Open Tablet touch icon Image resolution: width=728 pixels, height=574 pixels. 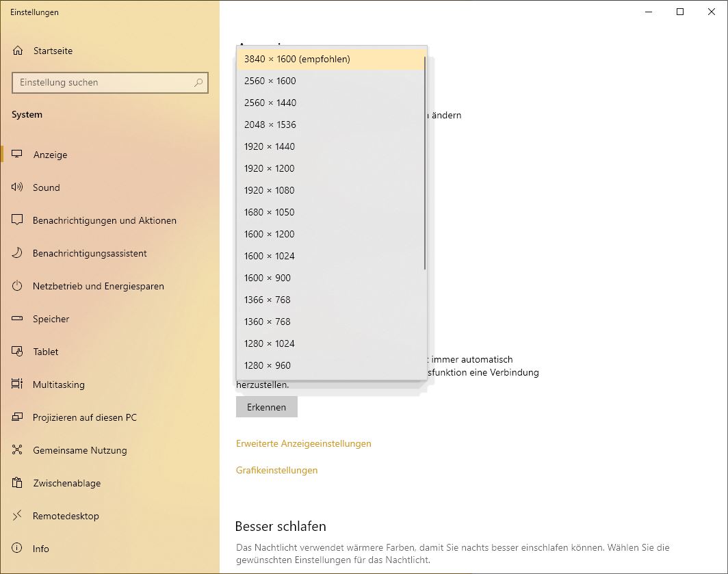click(x=17, y=352)
